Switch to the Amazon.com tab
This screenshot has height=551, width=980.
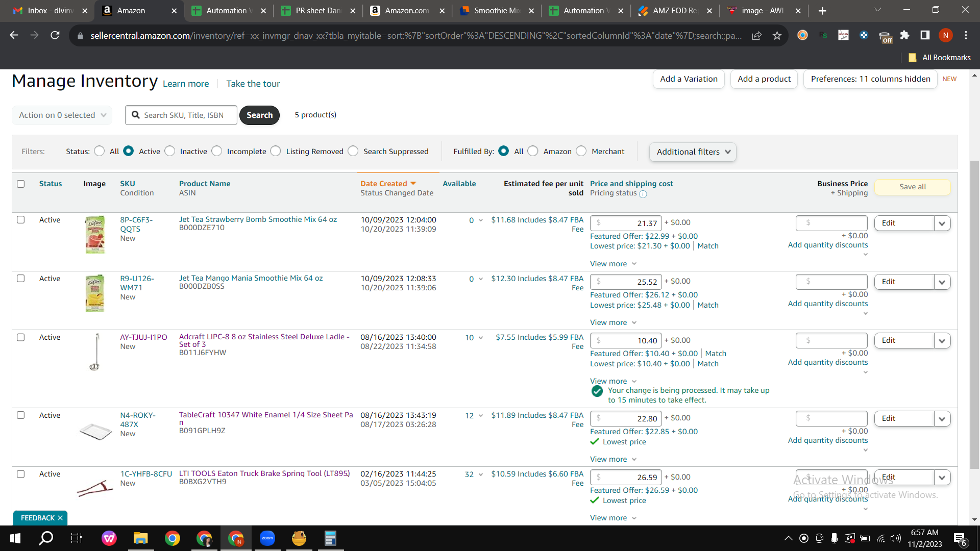tap(407, 11)
